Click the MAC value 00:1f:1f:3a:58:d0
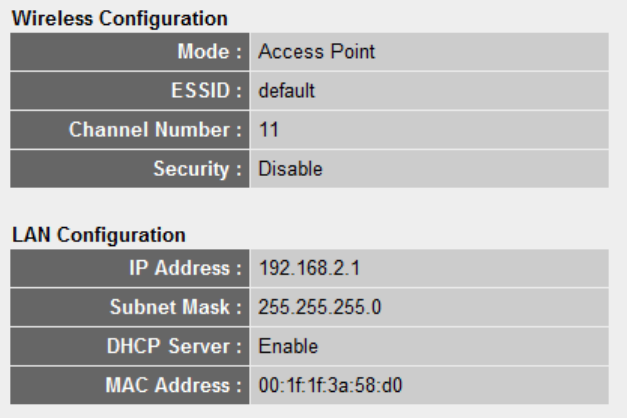 330,385
